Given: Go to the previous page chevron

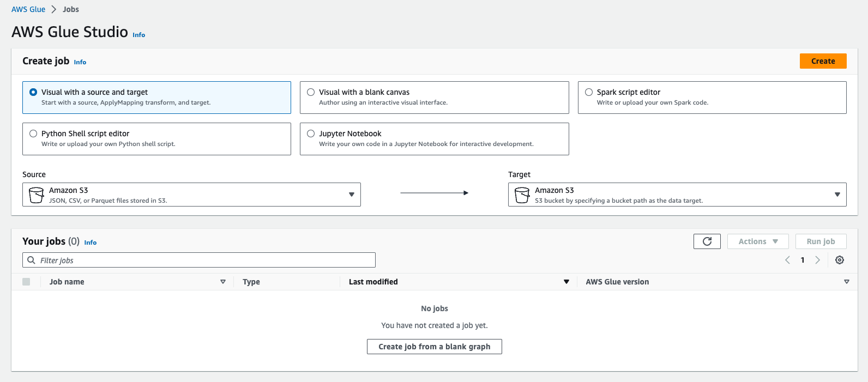Looking at the screenshot, I should click(787, 260).
